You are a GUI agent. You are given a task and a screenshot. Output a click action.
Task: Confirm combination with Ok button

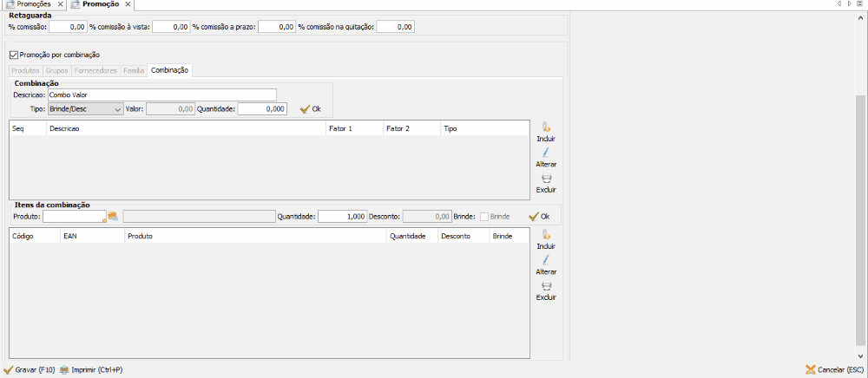coord(311,109)
